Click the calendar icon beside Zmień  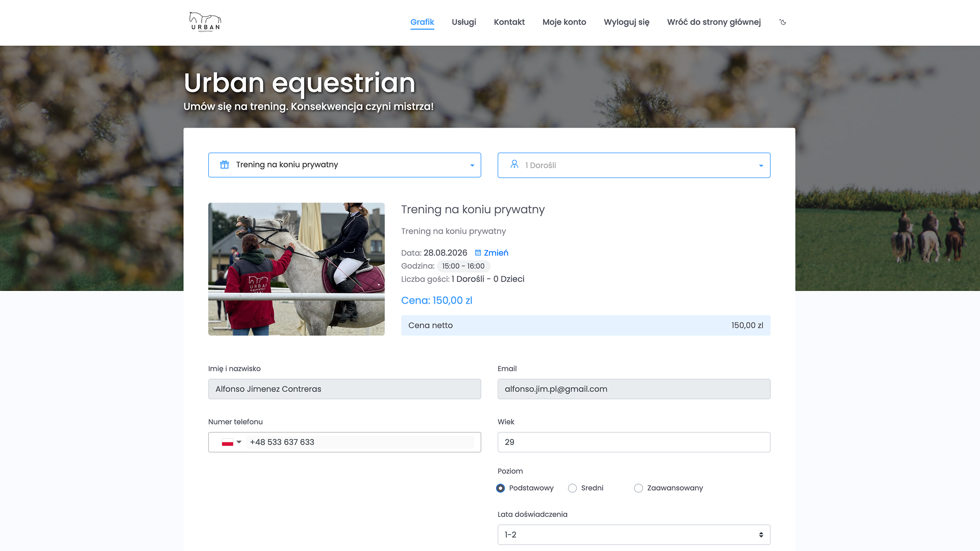pyautogui.click(x=478, y=253)
